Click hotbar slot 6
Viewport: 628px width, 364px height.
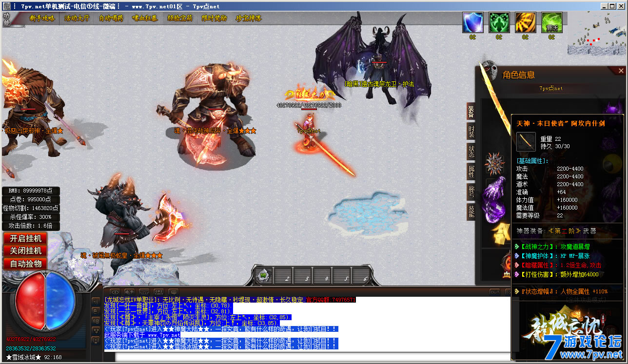[x=361, y=275]
